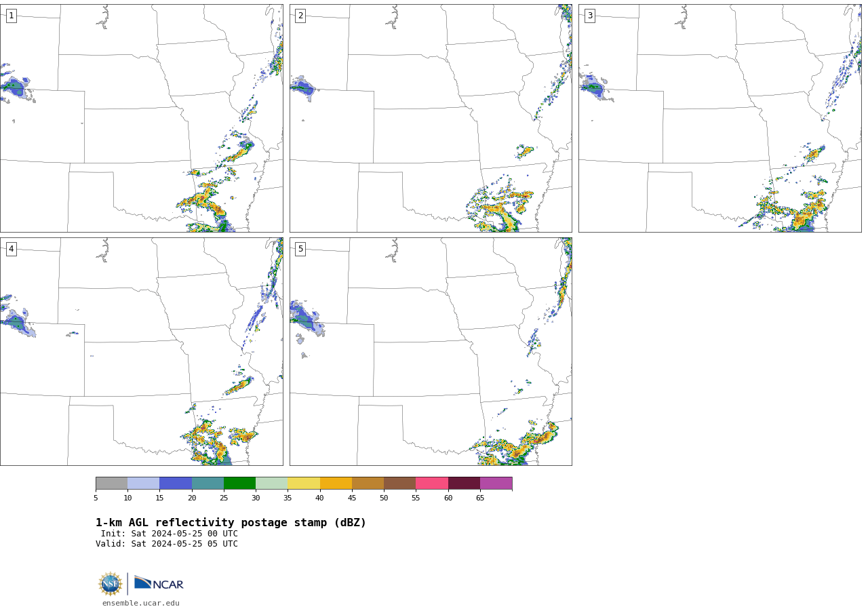Click the yellow 35-40 dBZ swatch
The height and width of the screenshot is (611, 868).
(304, 484)
